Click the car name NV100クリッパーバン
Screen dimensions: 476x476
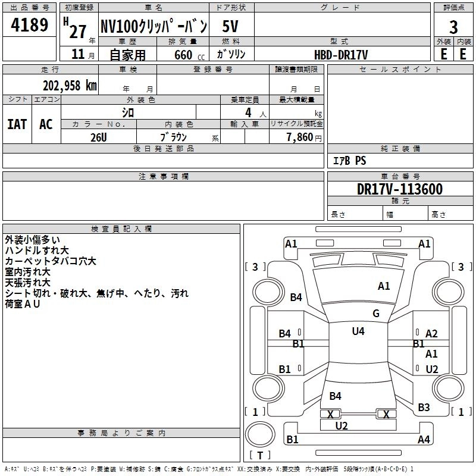pyautogui.click(x=153, y=27)
